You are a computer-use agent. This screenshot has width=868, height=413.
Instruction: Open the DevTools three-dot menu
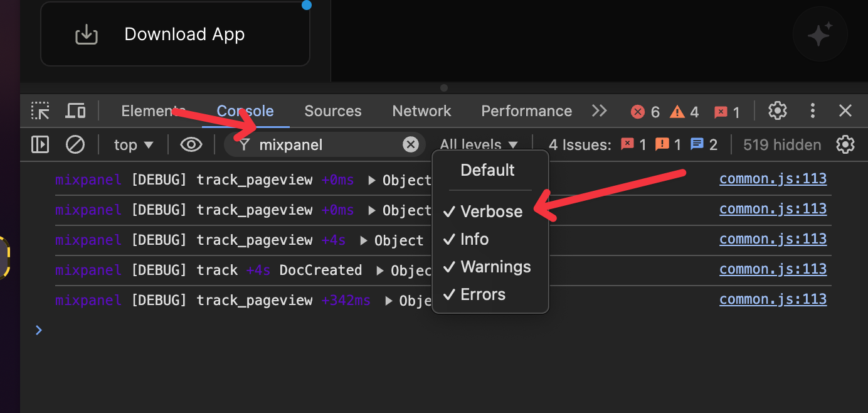tap(813, 111)
